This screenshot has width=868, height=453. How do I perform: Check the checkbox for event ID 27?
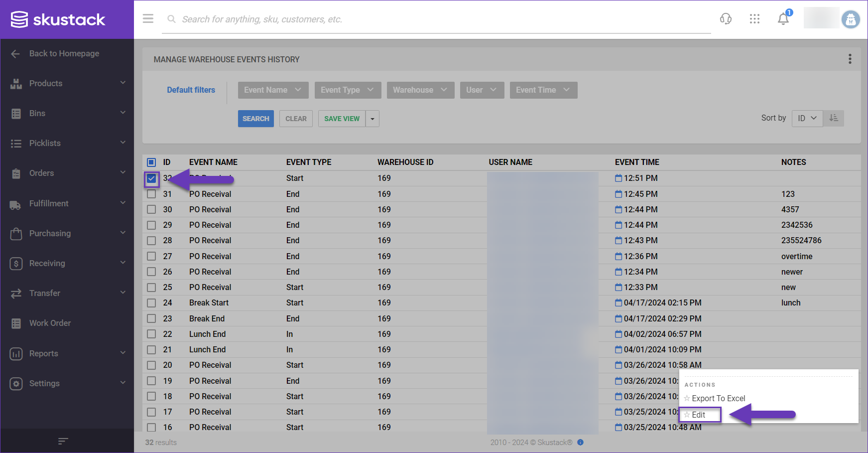pos(151,256)
